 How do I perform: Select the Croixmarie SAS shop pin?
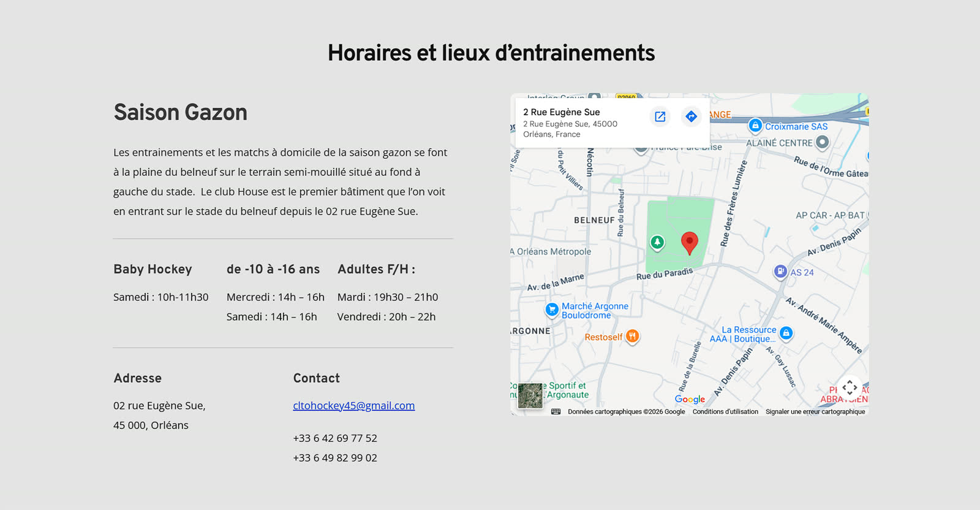[x=755, y=126]
